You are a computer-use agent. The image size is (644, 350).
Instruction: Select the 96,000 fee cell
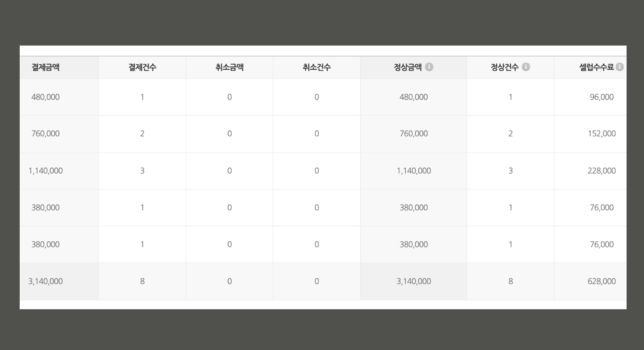coord(591,97)
